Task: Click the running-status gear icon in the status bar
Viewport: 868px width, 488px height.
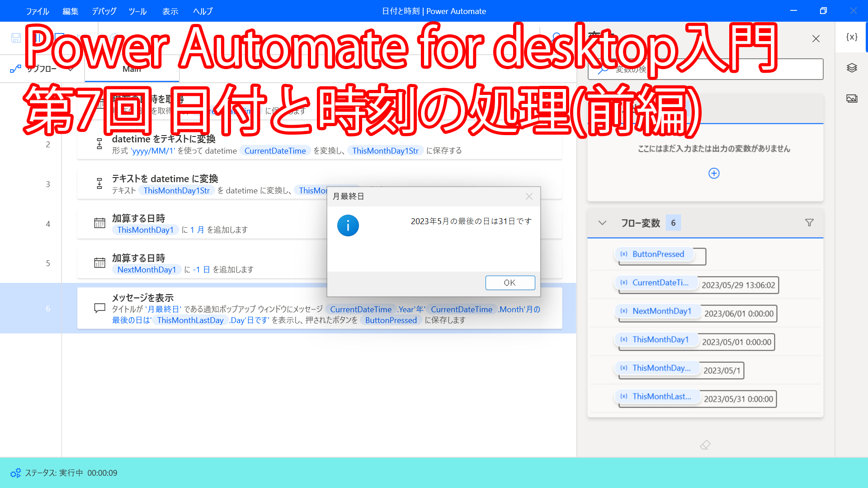Action: [15, 473]
